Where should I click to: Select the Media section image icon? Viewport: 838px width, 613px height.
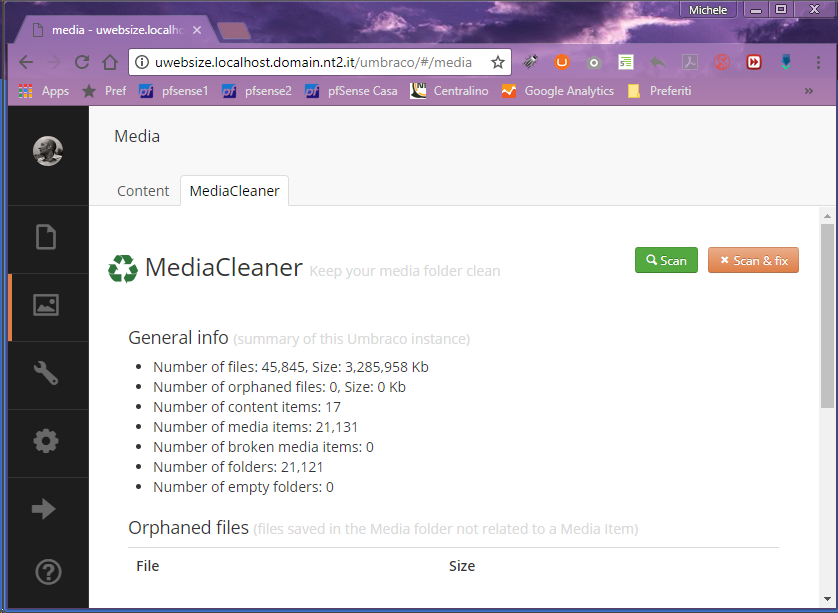click(46, 305)
